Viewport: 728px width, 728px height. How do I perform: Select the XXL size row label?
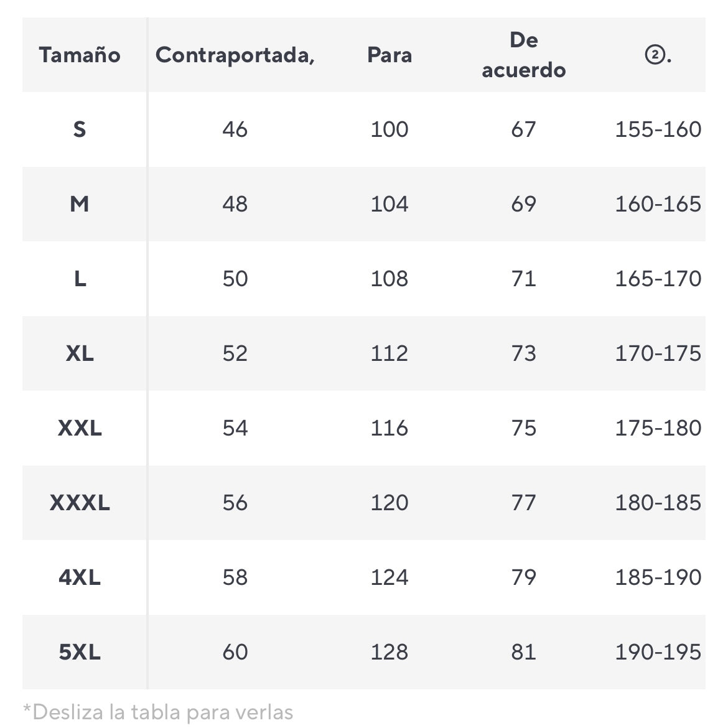point(80,428)
